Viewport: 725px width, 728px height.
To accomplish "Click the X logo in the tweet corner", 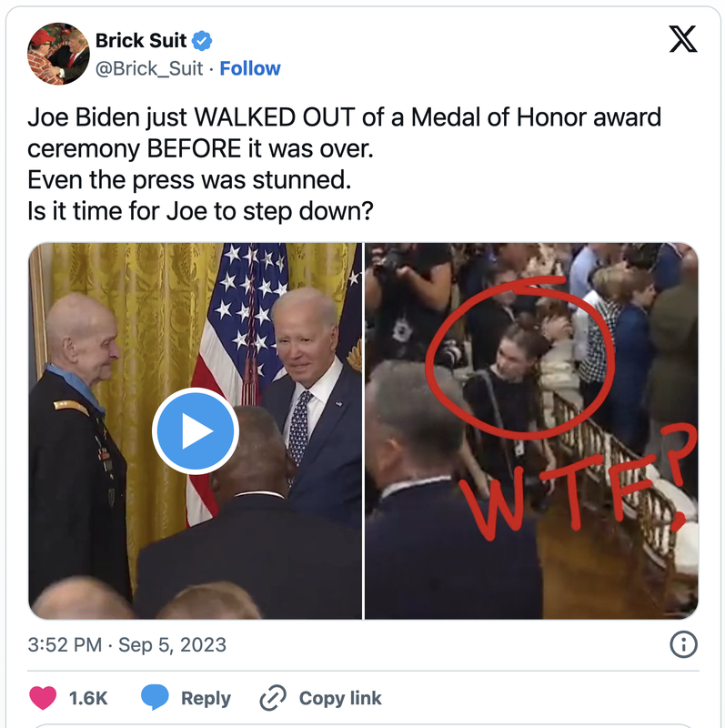I will pos(683,39).
